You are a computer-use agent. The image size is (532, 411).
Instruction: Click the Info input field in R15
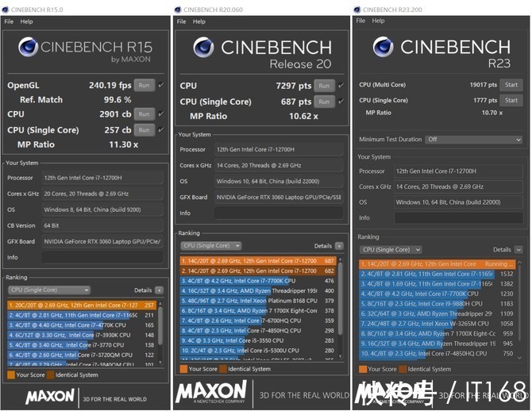point(102,257)
